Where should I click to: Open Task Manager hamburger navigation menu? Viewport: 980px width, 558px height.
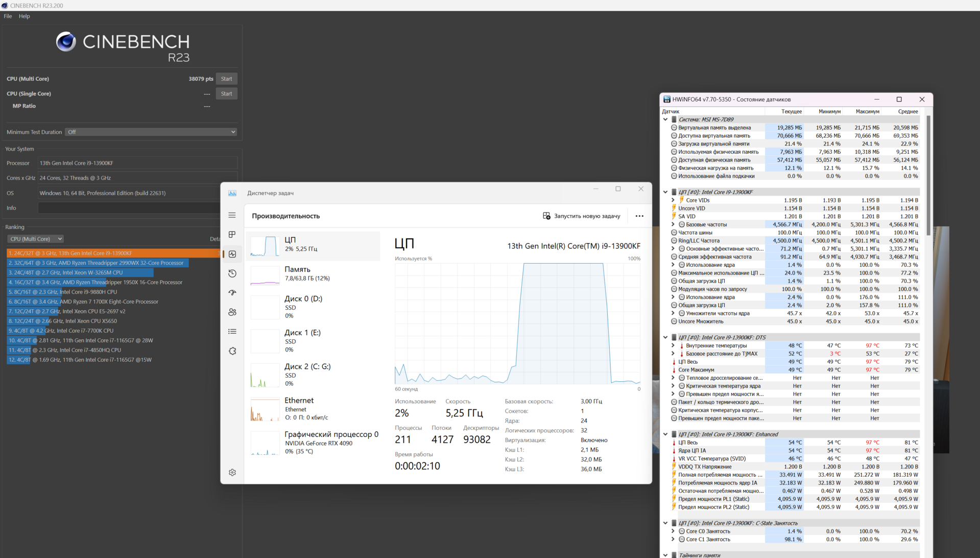[x=232, y=215]
